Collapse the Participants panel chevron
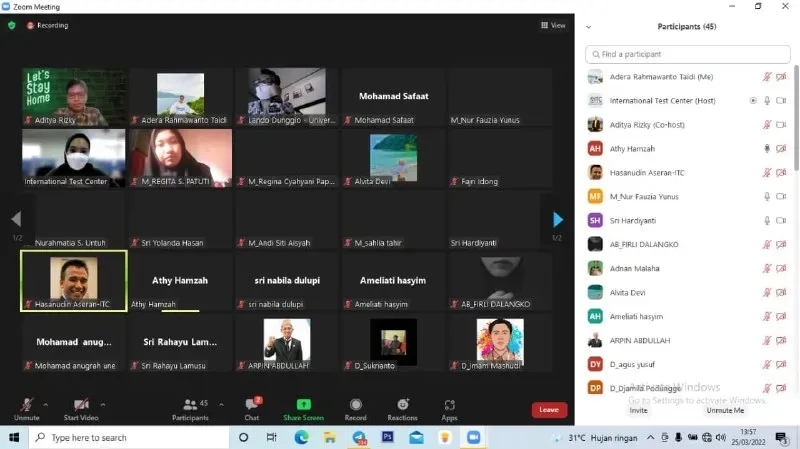 click(x=589, y=27)
